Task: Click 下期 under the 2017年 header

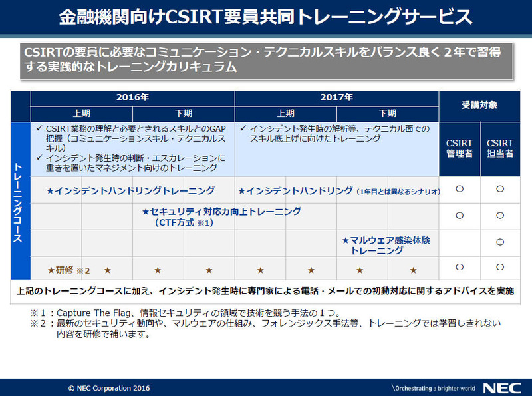Action: (x=388, y=113)
